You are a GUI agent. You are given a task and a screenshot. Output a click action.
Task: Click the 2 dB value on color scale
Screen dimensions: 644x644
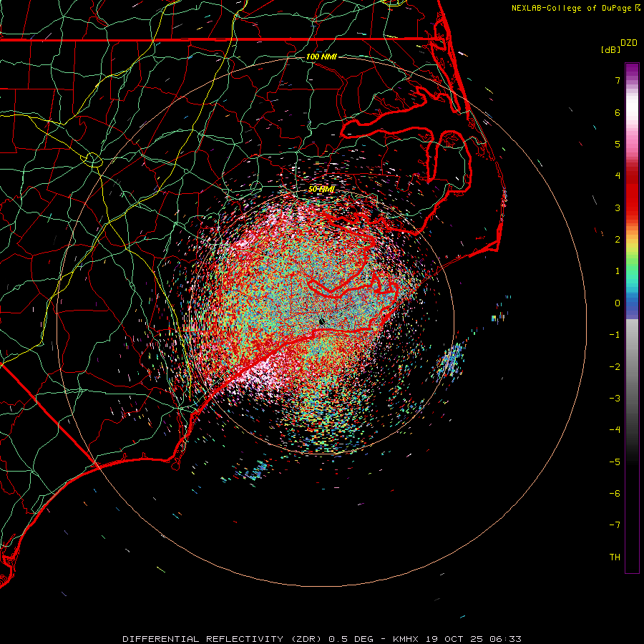coord(618,240)
